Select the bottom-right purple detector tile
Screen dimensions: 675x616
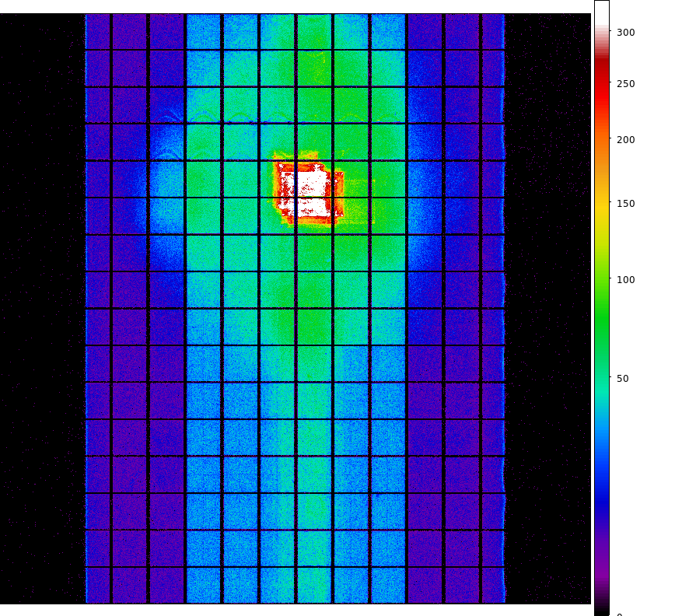pyautogui.click(x=492, y=585)
